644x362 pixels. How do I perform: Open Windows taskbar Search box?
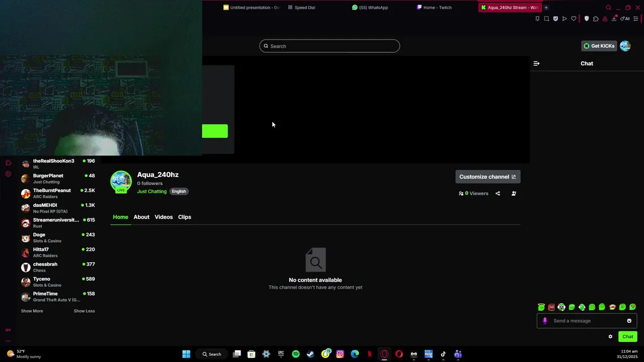(x=212, y=354)
